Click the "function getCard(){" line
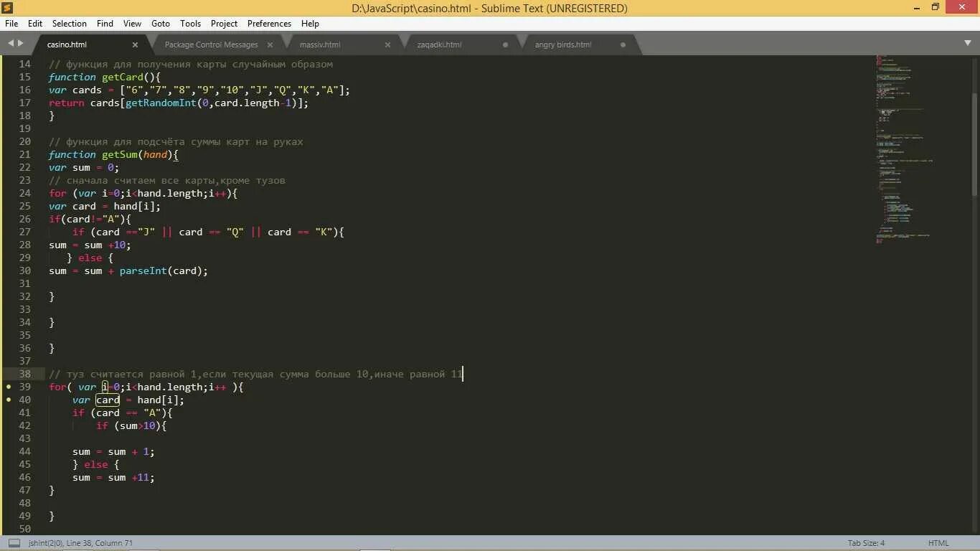 105,77
